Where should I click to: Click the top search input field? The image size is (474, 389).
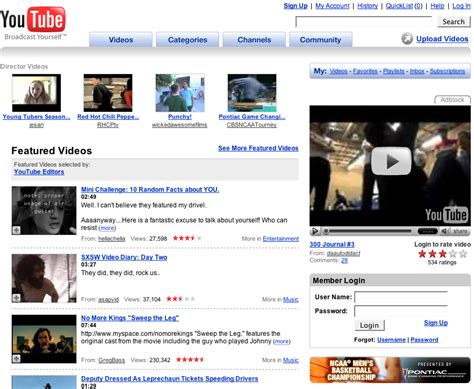tap(364, 22)
